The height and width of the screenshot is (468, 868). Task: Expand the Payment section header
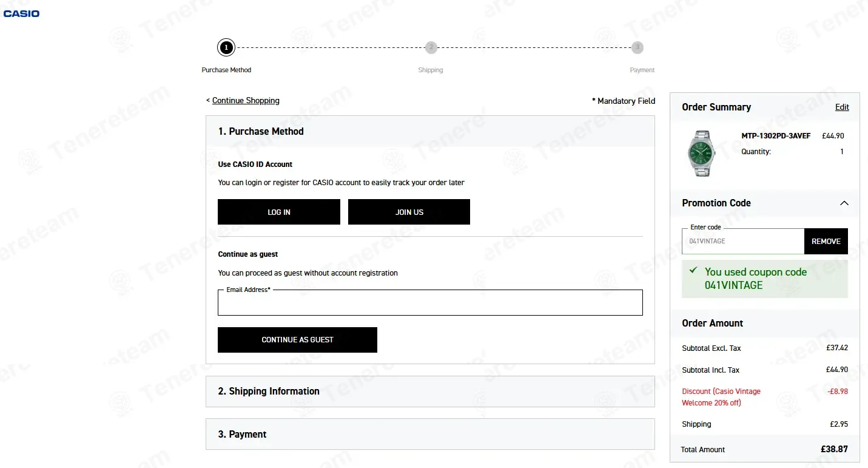pos(430,435)
